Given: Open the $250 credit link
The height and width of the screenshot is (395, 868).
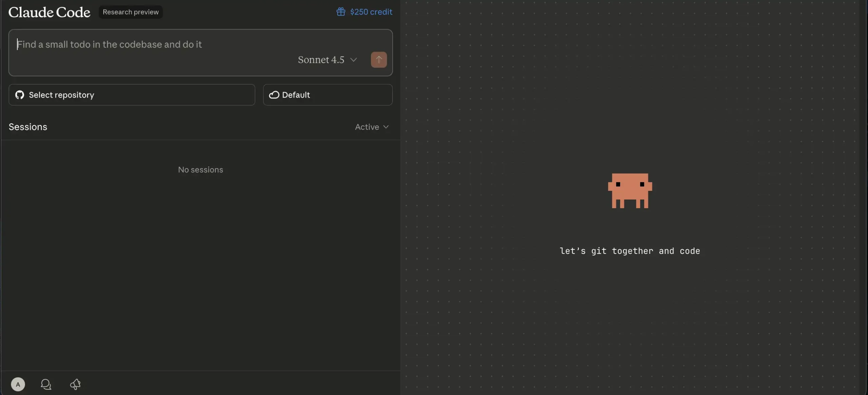Looking at the screenshot, I should pyautogui.click(x=371, y=12).
